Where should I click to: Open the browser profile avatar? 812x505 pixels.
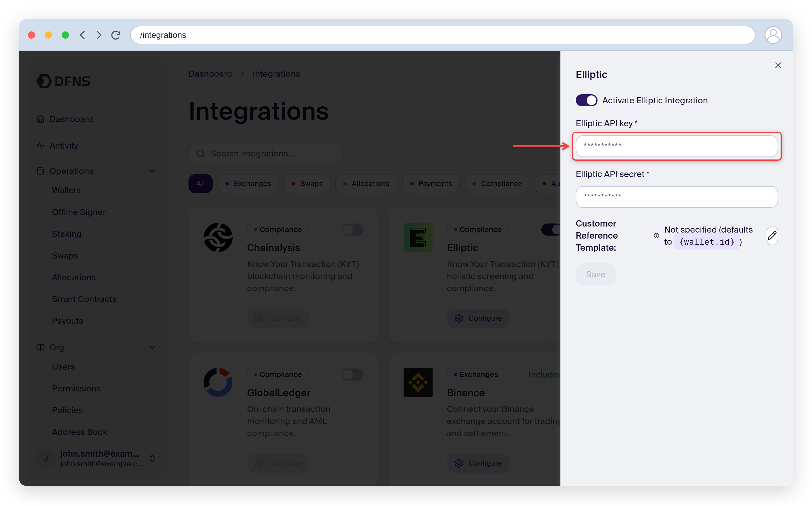coord(773,35)
